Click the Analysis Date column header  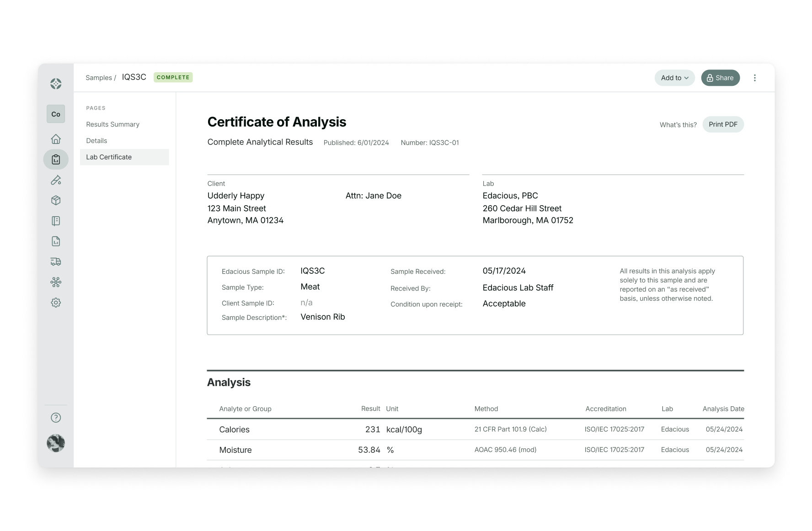point(723,409)
